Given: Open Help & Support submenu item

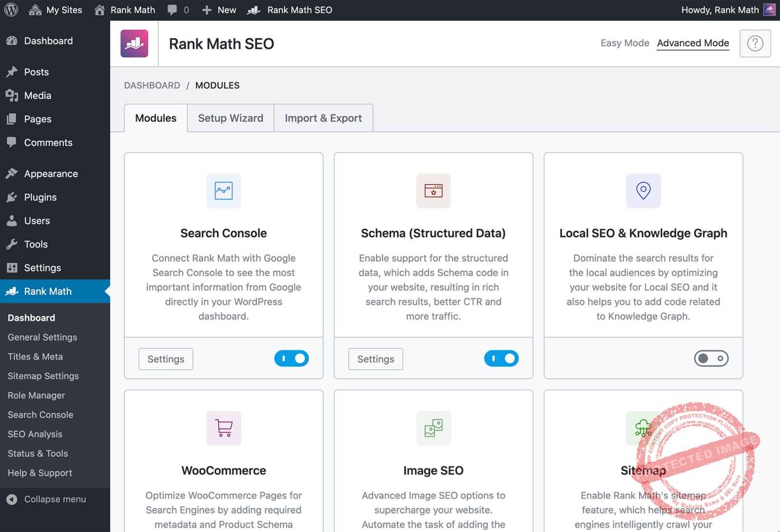Looking at the screenshot, I should click(x=40, y=473).
